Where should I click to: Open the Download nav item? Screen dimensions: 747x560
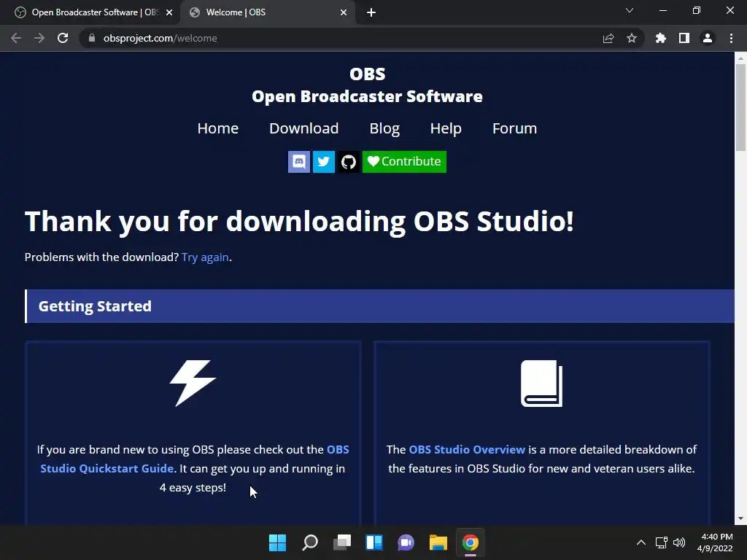coord(304,128)
